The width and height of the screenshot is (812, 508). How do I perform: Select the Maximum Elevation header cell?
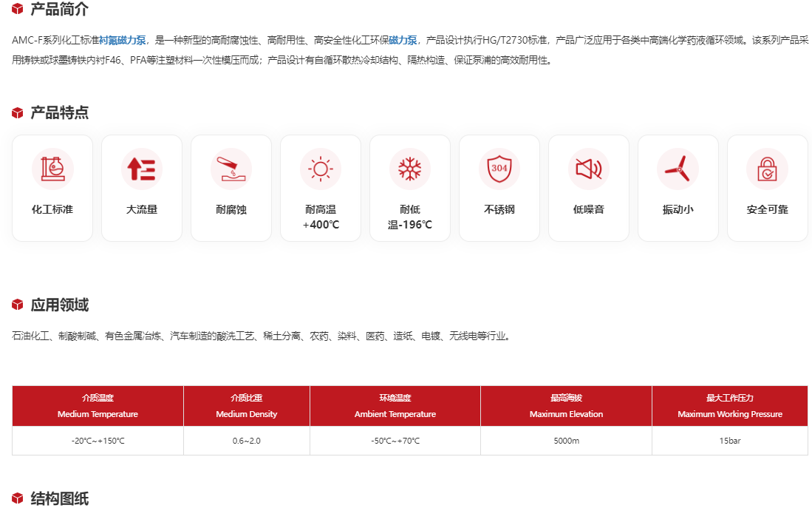pos(566,406)
